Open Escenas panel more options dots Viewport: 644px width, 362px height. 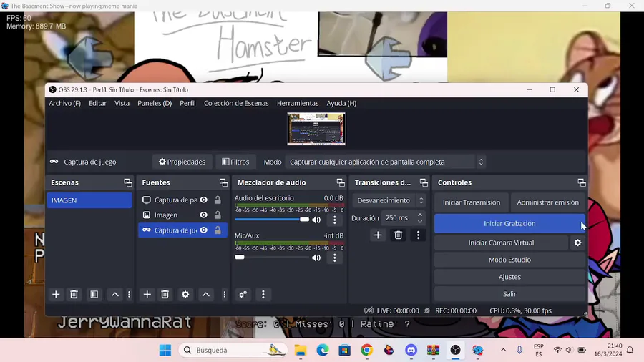click(x=129, y=294)
